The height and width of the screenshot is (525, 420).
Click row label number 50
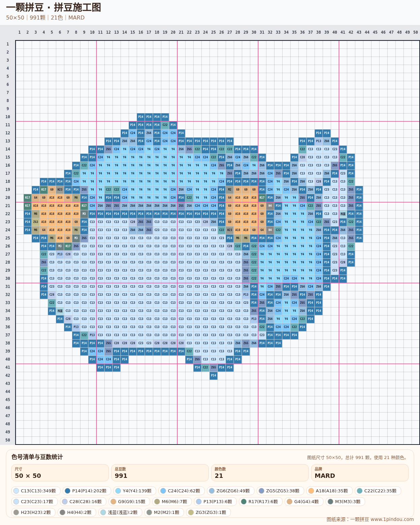[x=8, y=440]
